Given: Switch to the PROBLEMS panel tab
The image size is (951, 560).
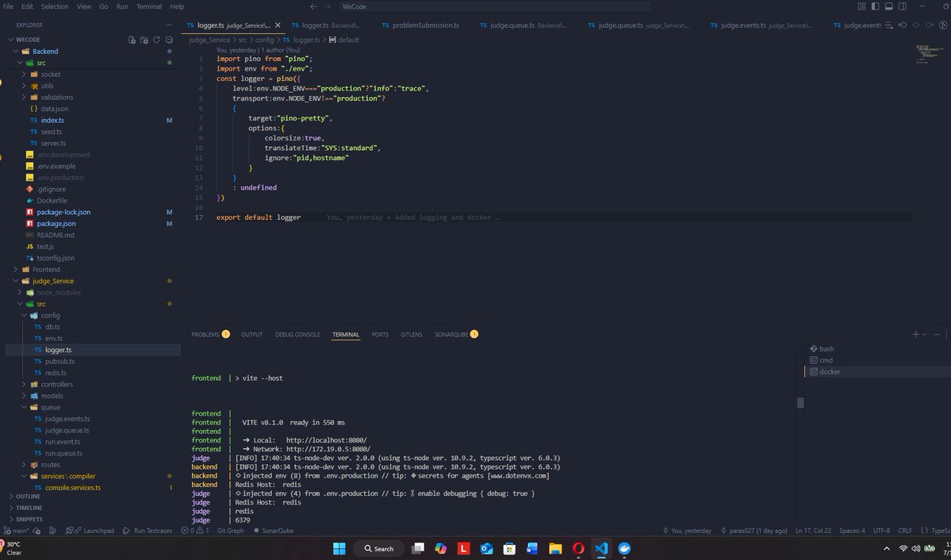Looking at the screenshot, I should coord(210,334).
